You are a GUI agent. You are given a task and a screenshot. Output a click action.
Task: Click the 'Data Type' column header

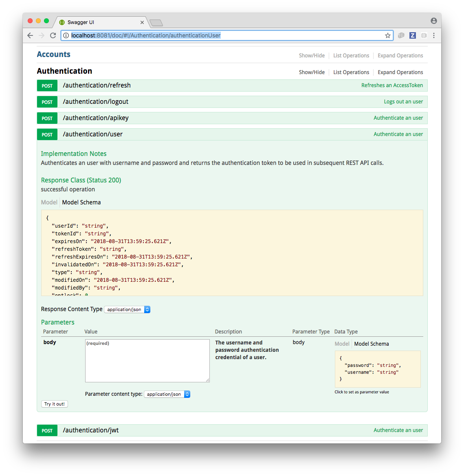click(346, 331)
